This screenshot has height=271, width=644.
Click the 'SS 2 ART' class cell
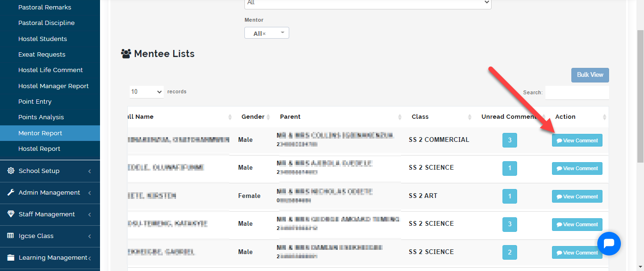click(x=423, y=196)
